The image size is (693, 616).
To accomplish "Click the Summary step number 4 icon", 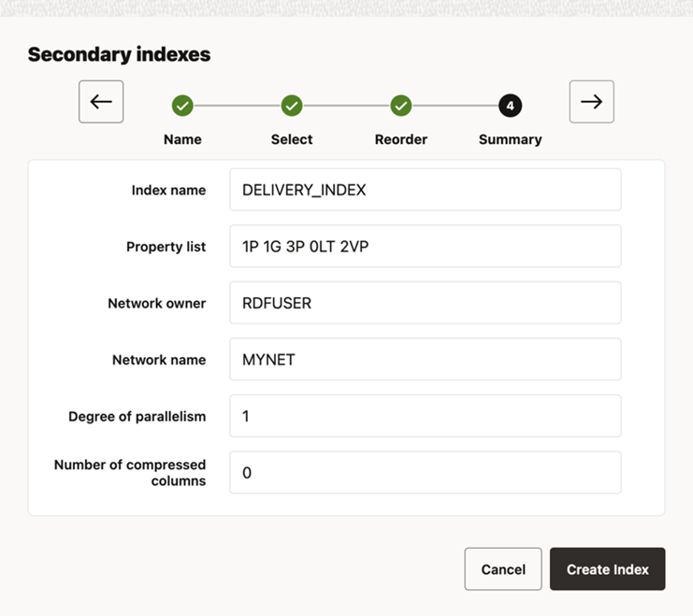I will point(510,106).
